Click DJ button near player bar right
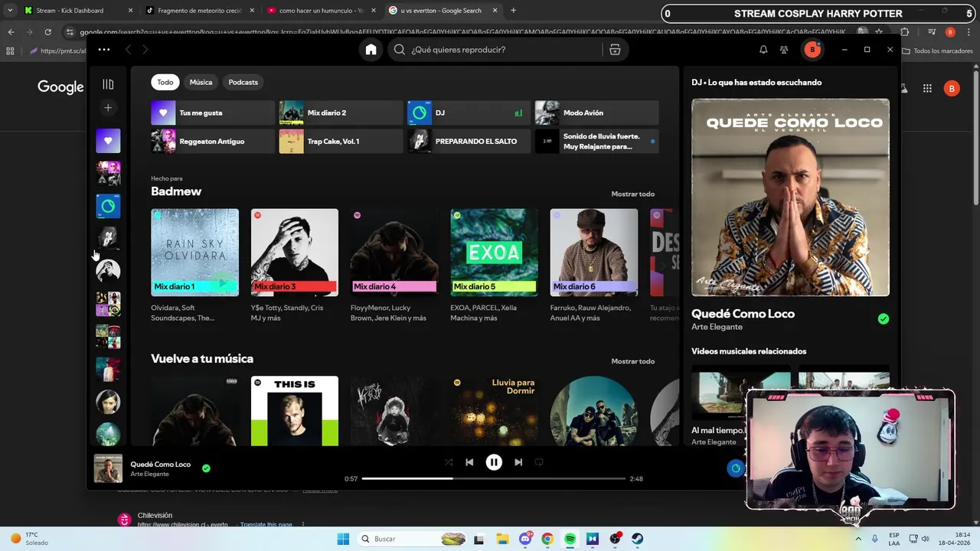Screen dimensions: 980x551 pos(736,468)
